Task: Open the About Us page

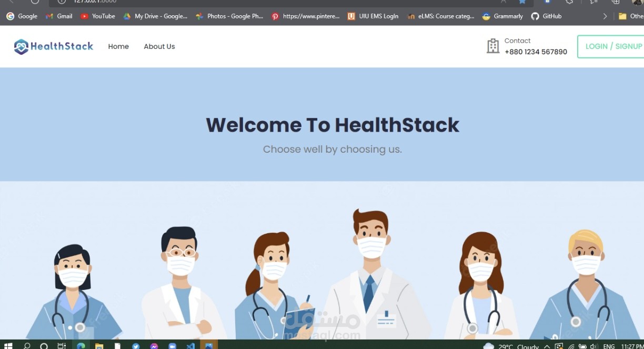Action: coord(159,46)
